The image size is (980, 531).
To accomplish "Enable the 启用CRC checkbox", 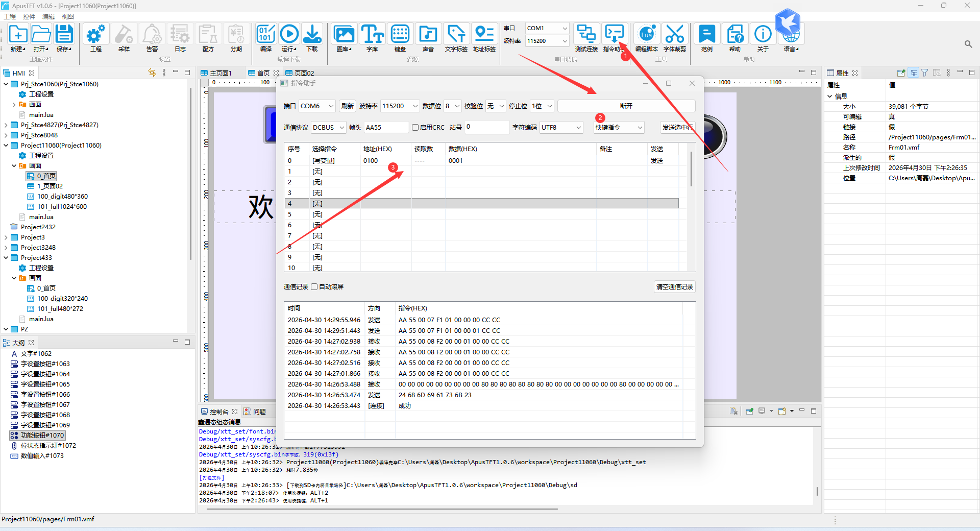I will click(415, 128).
